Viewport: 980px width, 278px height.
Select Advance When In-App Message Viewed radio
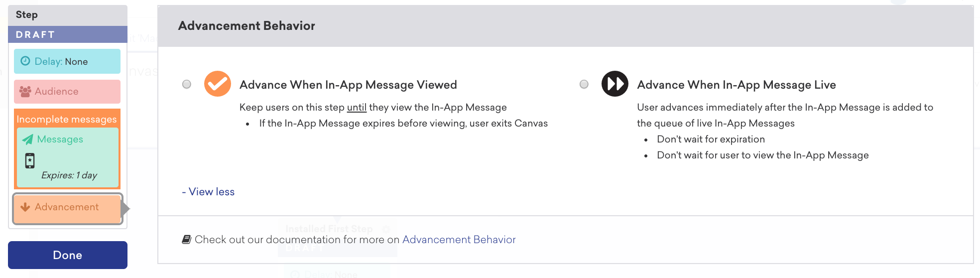coord(187,84)
